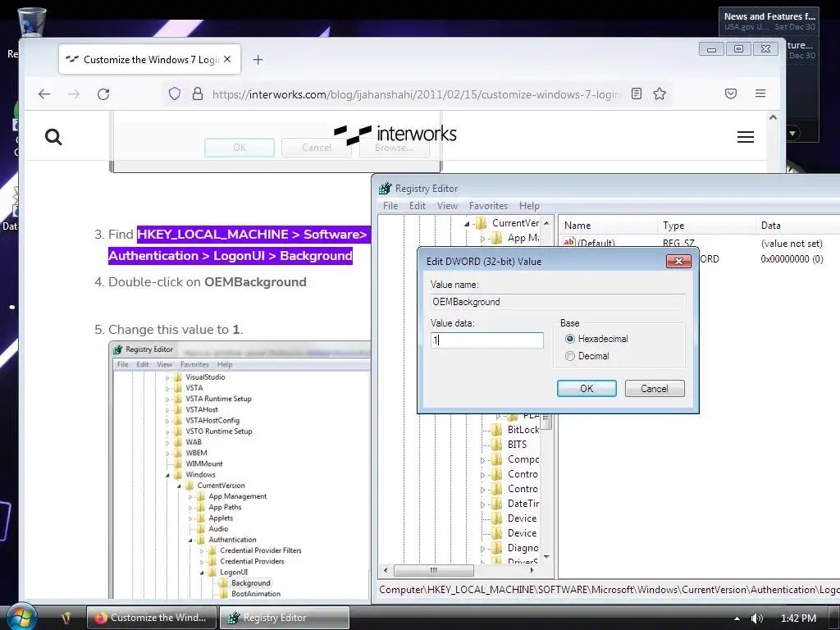
Task: Expand the DateTime tree node
Action: (x=482, y=504)
